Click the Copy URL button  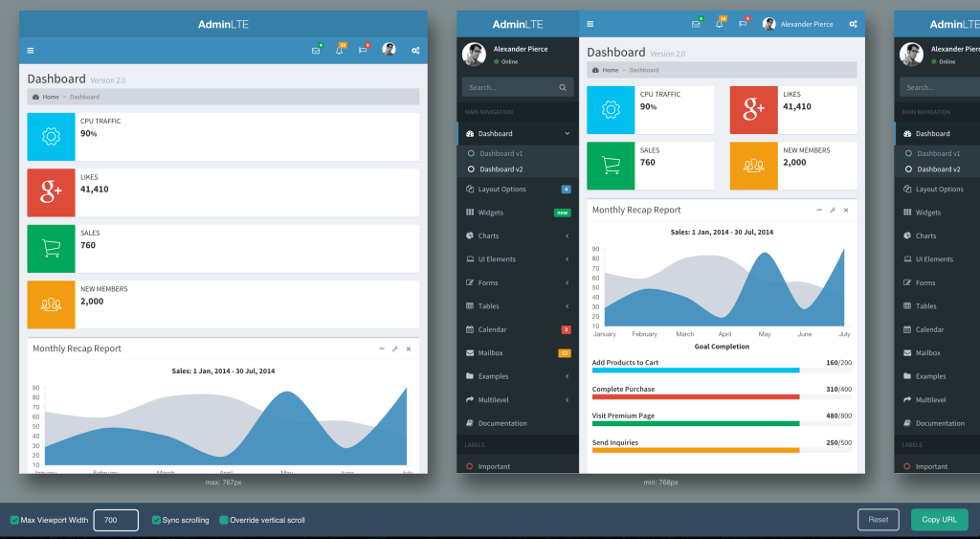click(x=939, y=520)
